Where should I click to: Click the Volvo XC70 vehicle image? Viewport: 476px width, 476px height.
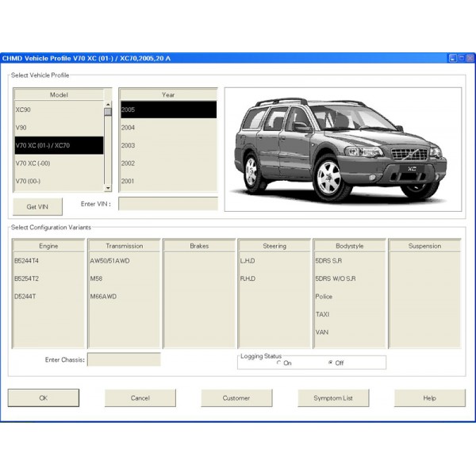click(343, 148)
